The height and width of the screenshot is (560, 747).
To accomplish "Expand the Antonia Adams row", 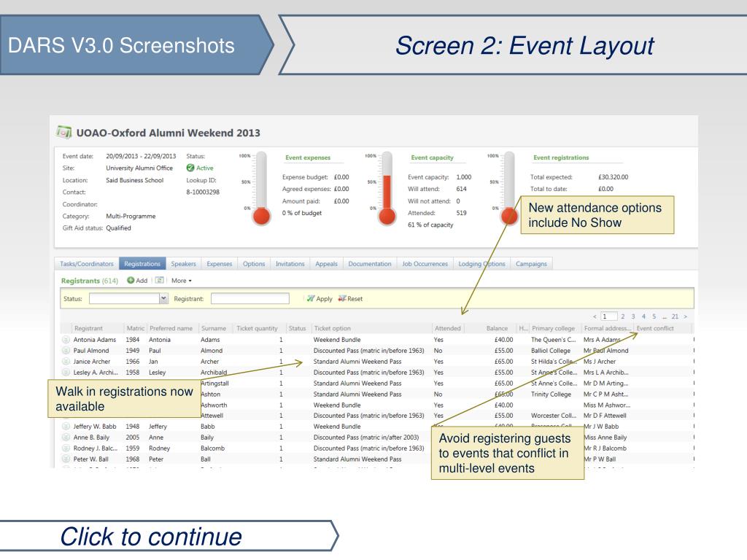I will (66, 340).
